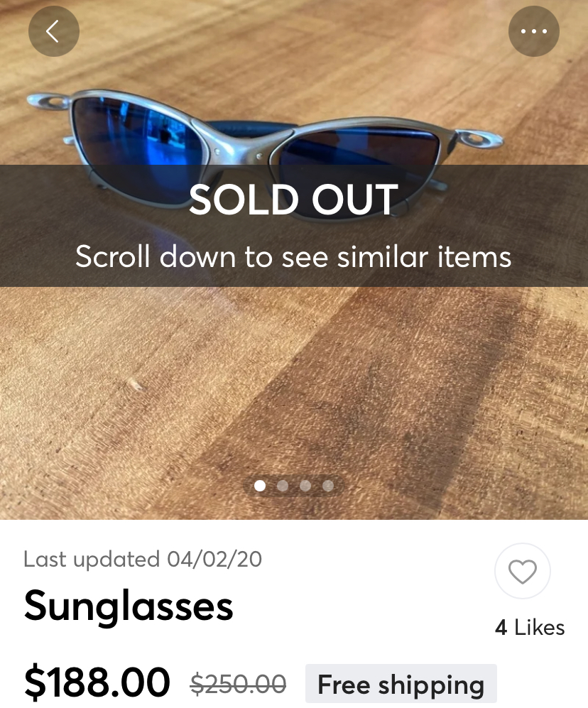Screen dimensions: 588x708
Task: Go to the third photo dot
Action: 305,486
